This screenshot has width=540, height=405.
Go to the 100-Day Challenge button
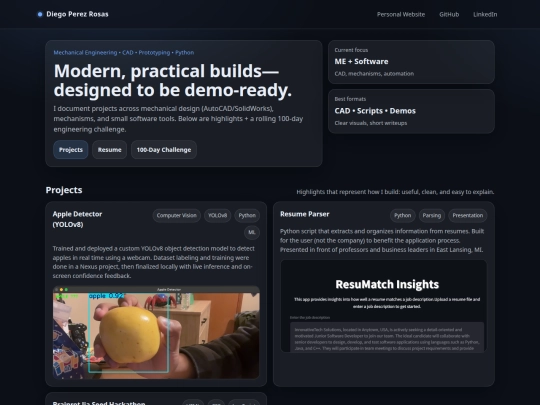pos(164,150)
